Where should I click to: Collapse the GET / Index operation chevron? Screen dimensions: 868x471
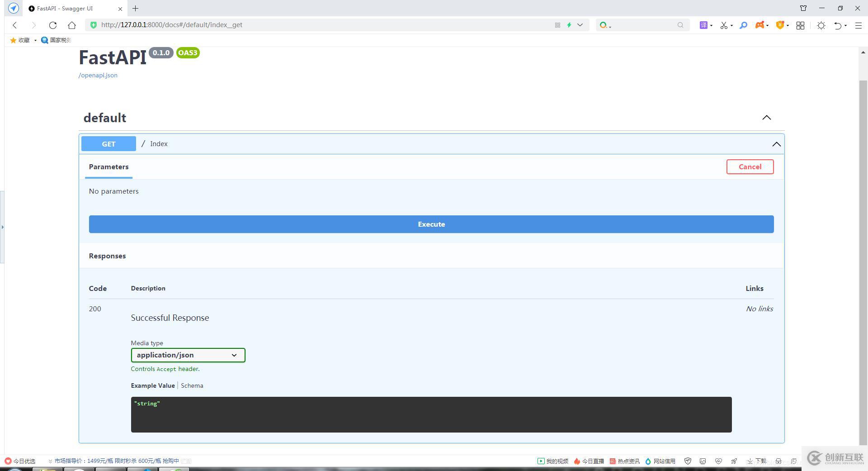[776, 144]
